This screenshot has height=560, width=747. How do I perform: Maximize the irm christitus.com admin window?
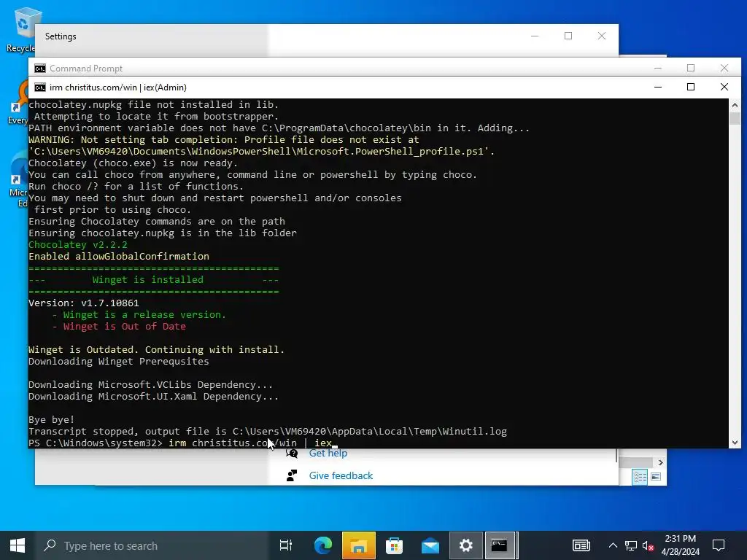tap(691, 87)
